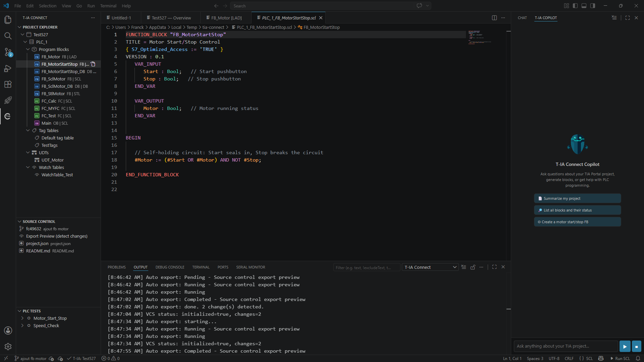Open the Terminal menu
644x362 pixels.
[x=108, y=6]
